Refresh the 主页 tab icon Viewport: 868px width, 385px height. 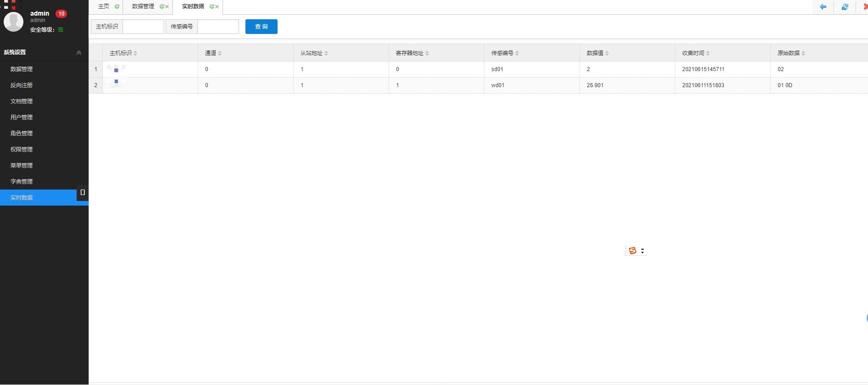[117, 6]
